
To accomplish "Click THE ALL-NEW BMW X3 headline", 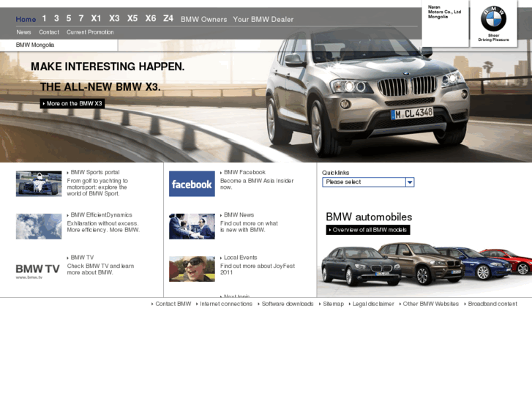I will point(100,87).
